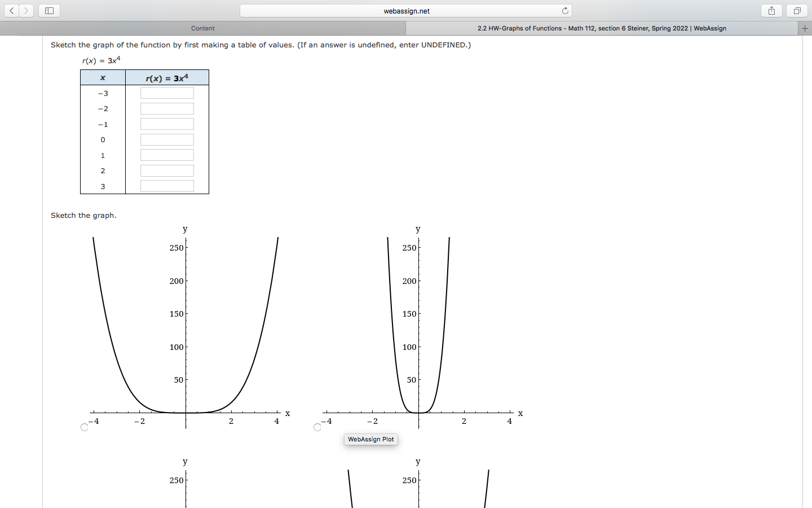Click the r(x) input for x = 1
Screen dimensions: 812x508
point(167,155)
